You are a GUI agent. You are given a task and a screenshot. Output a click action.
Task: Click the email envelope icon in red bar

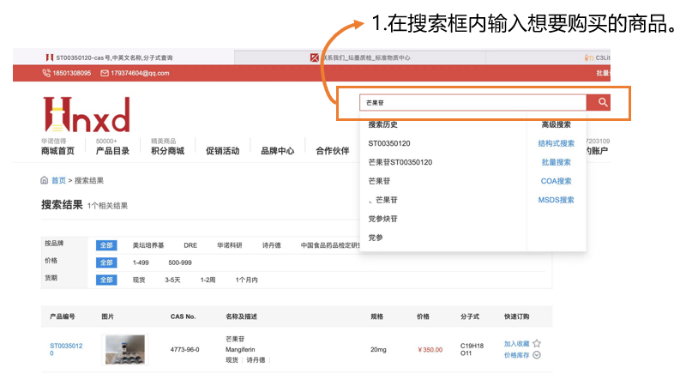pyautogui.click(x=105, y=73)
